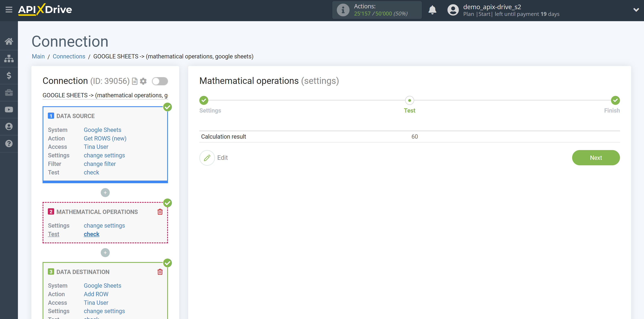The height and width of the screenshot is (319, 644).
Task: Click the check link under Mathematical Operations Test
Action: click(x=92, y=234)
